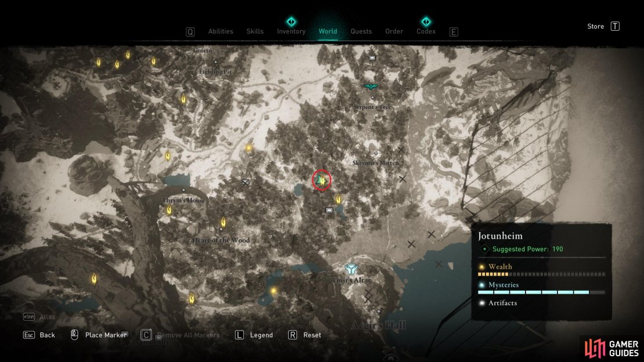
Task: Select the glowing gold dot west of Ymir's Altar
Action: pos(273,291)
